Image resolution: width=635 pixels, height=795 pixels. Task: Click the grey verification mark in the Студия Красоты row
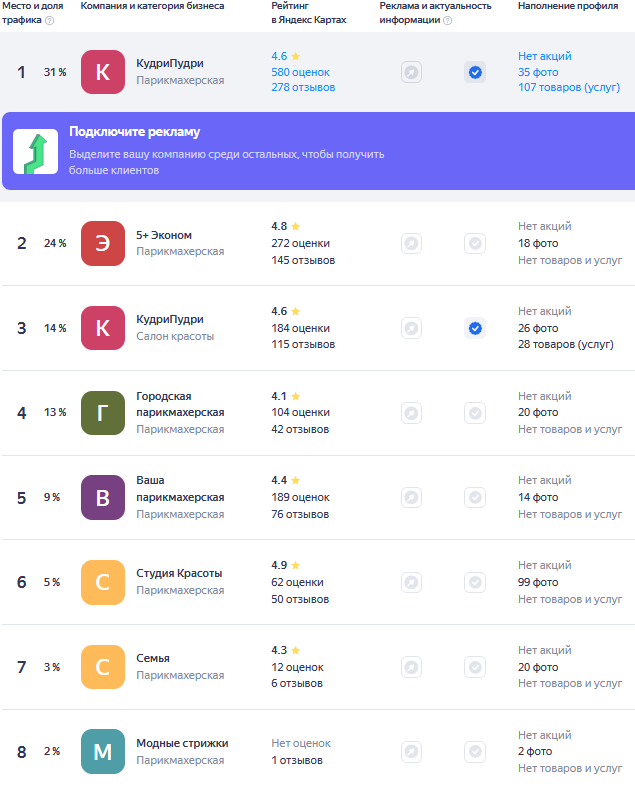(x=475, y=582)
